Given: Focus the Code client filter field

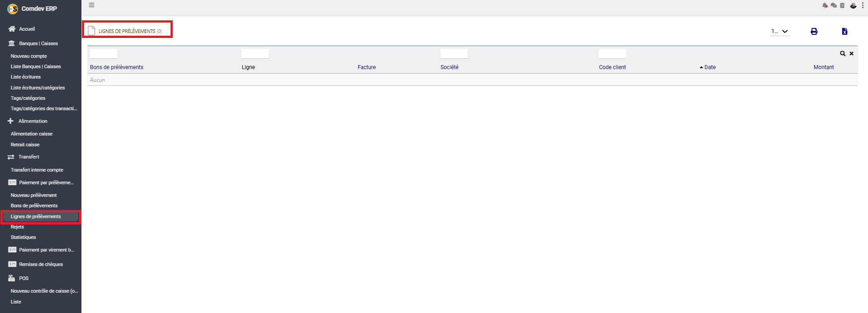Looking at the screenshot, I should [612, 53].
